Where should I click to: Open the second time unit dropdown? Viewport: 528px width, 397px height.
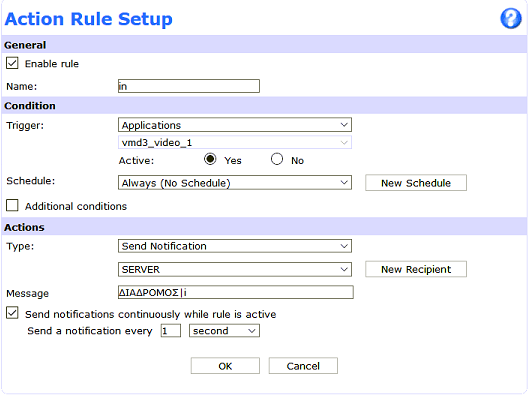click(224, 331)
